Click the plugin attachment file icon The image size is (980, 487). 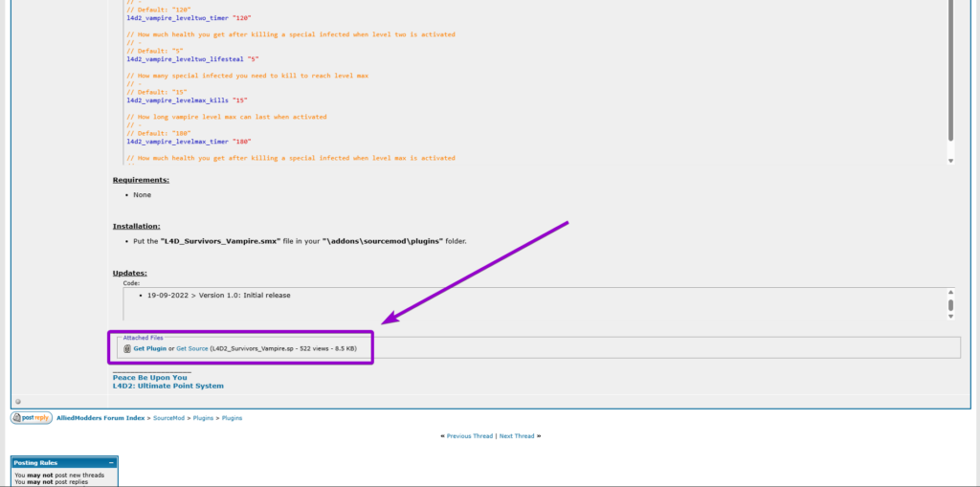[x=127, y=349]
